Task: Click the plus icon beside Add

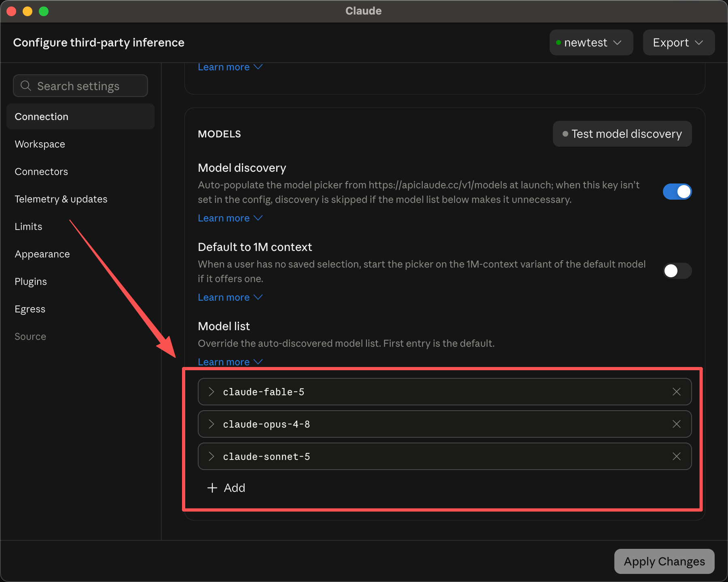Action: 212,488
